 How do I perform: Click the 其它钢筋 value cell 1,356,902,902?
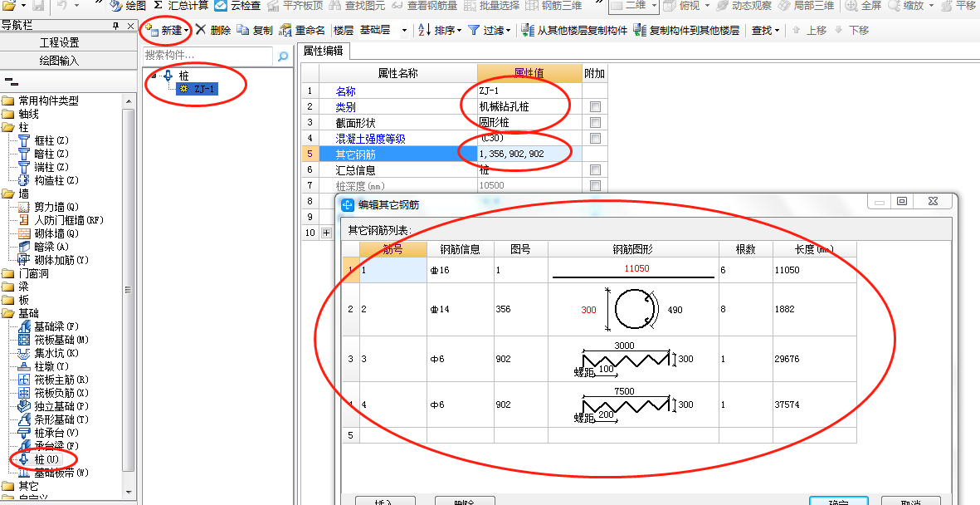click(x=529, y=154)
